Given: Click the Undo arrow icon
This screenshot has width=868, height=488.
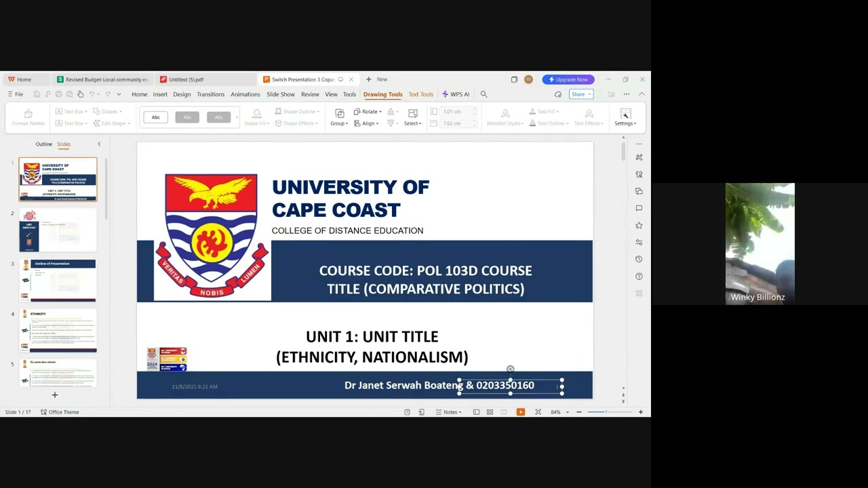Looking at the screenshot, I should [x=92, y=94].
